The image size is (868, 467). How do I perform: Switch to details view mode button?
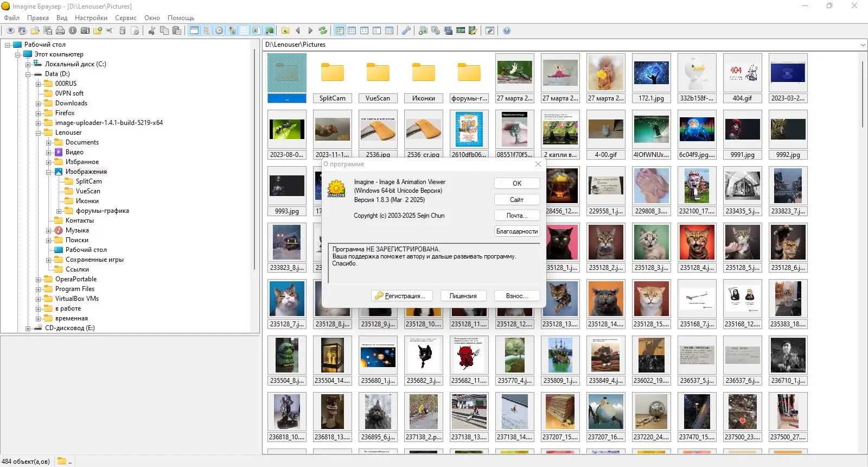(390, 31)
